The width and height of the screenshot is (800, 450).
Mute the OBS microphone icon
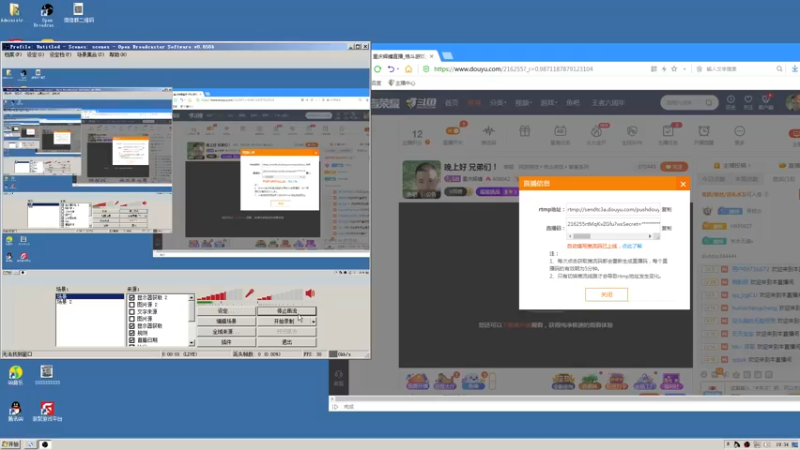249,293
